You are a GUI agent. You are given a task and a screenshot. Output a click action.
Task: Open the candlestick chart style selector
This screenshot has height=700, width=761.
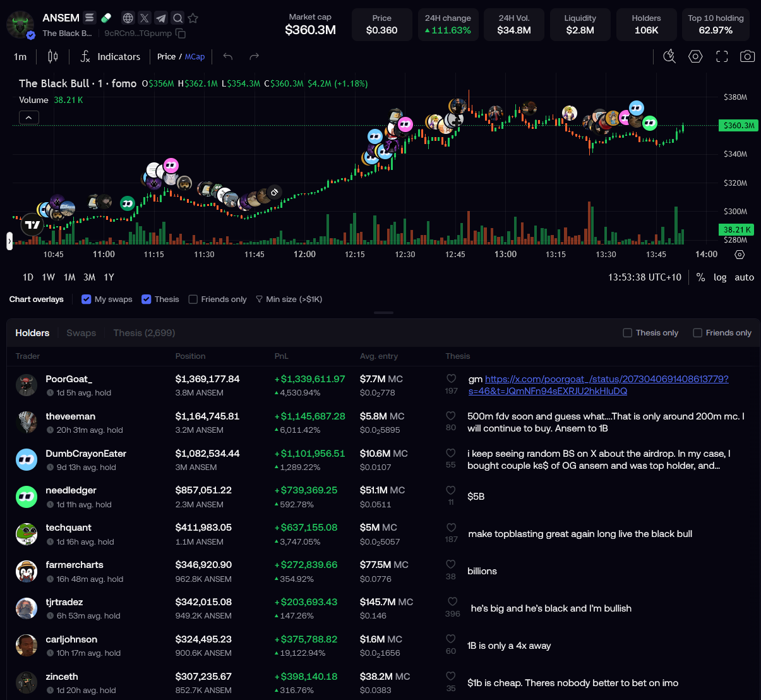pos(53,57)
